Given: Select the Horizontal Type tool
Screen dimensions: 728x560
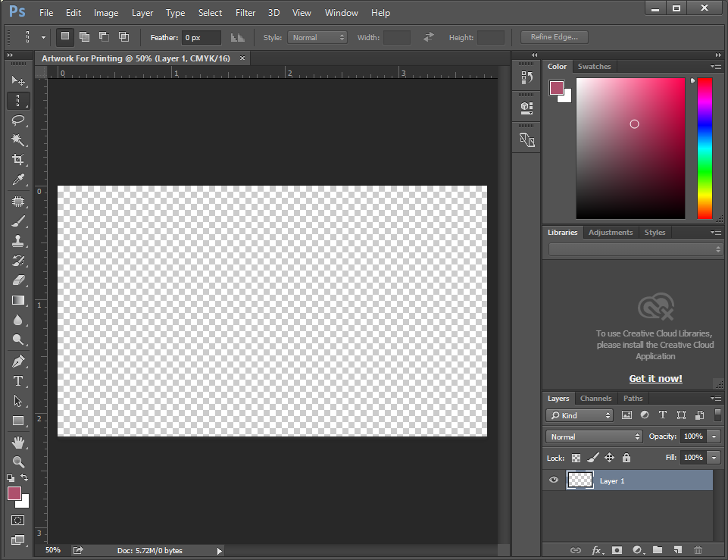Looking at the screenshot, I should click(18, 381).
